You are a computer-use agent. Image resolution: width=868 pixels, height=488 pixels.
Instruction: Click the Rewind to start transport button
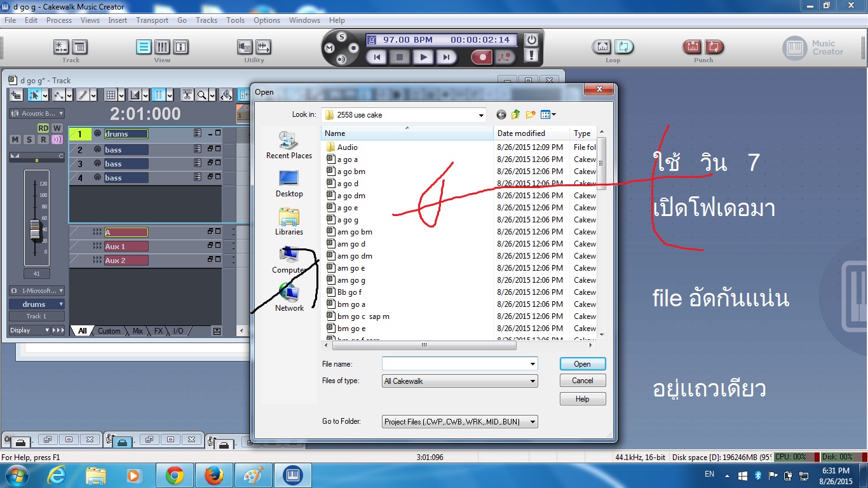[x=377, y=57]
